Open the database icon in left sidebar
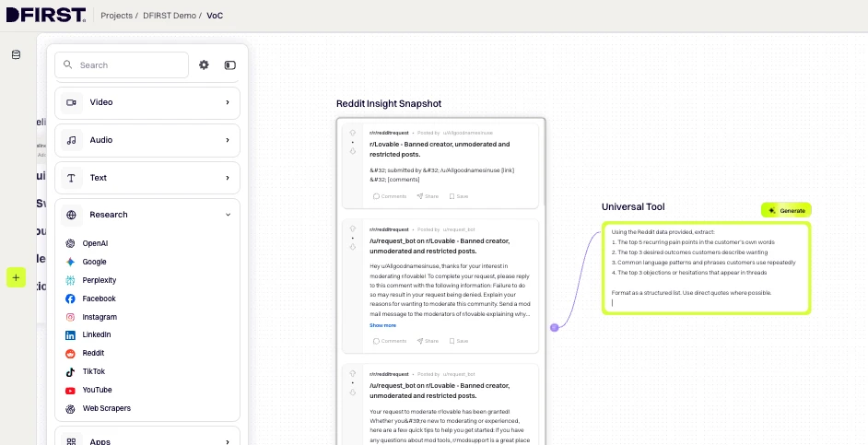 (x=16, y=54)
